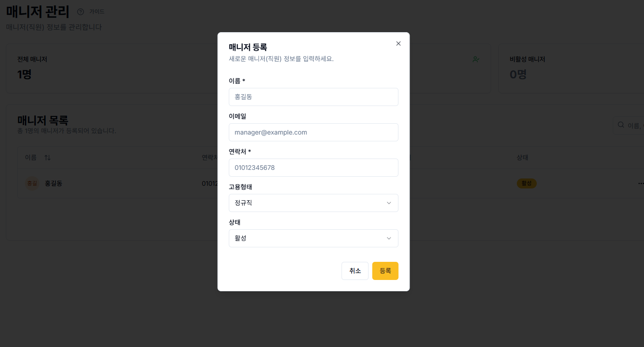644x347 pixels.
Task: Click the yellow 등록 button
Action: 385,271
